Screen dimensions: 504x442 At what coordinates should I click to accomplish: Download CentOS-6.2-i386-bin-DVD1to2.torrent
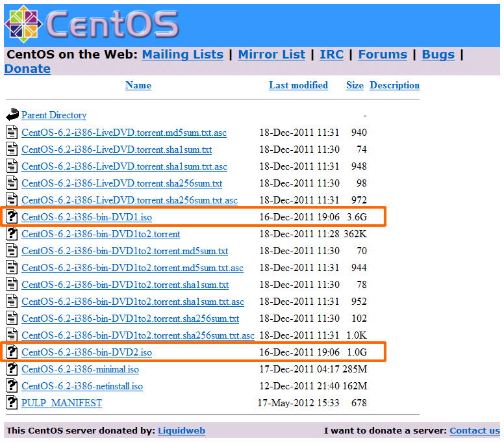coord(101,234)
